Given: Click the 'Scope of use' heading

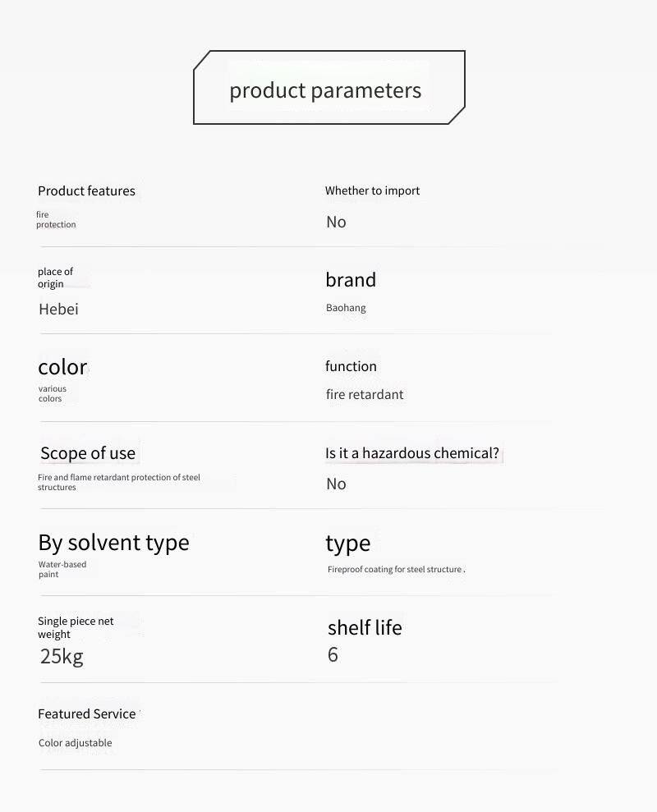Looking at the screenshot, I should [x=87, y=453].
